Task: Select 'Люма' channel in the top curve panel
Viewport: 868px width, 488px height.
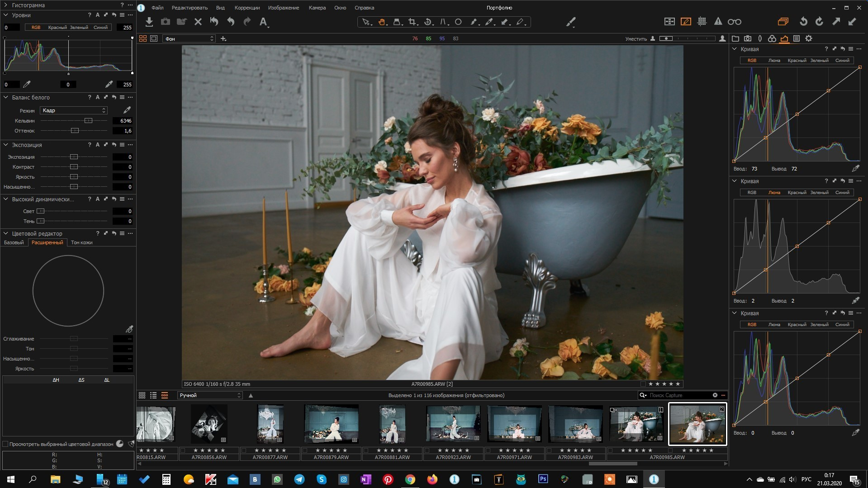Action: [774, 60]
